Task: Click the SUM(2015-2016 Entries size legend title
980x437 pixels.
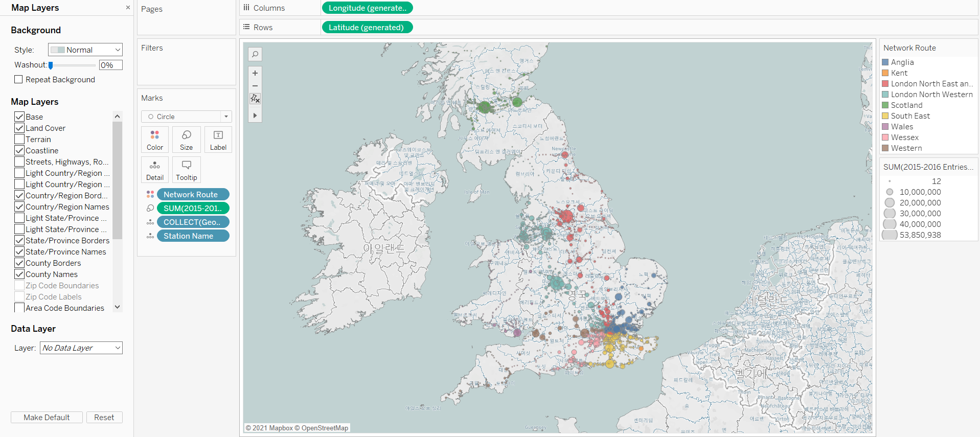Action: [x=928, y=167]
